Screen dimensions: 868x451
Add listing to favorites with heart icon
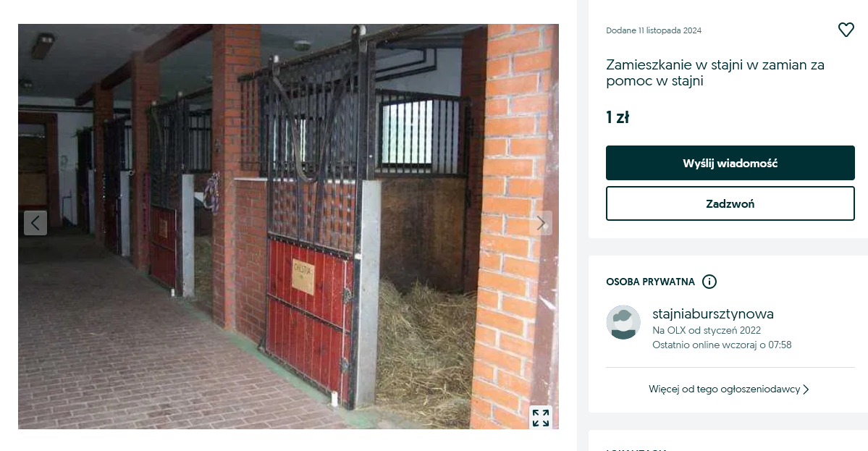coord(846,30)
